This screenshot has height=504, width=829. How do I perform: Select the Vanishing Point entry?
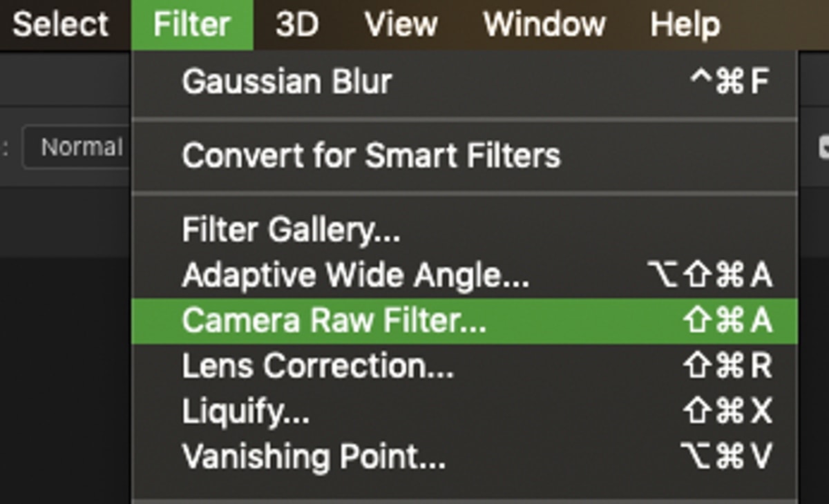click(464, 457)
